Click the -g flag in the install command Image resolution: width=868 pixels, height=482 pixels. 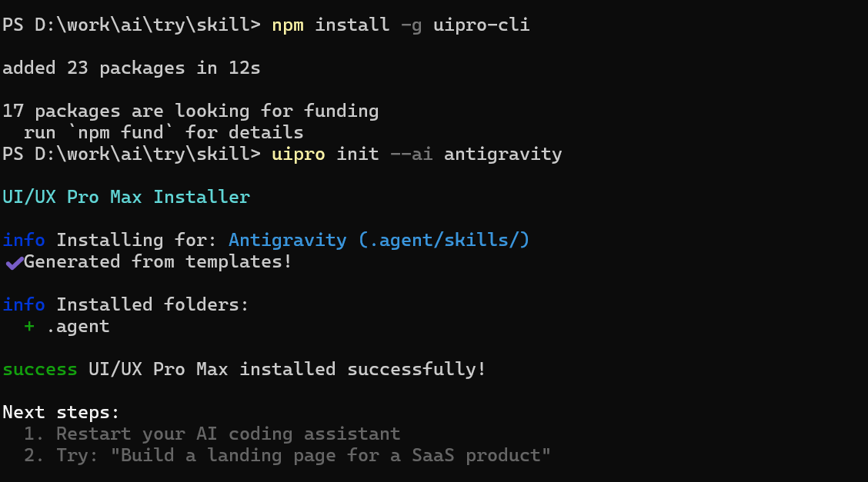[x=411, y=25]
